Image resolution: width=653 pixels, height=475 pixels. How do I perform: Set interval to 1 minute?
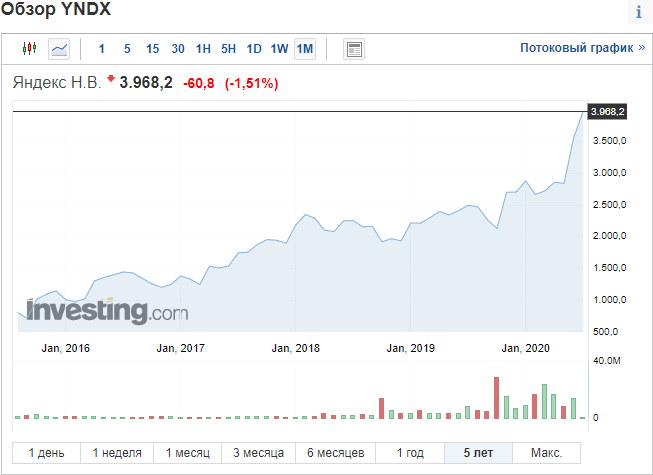[x=102, y=49]
